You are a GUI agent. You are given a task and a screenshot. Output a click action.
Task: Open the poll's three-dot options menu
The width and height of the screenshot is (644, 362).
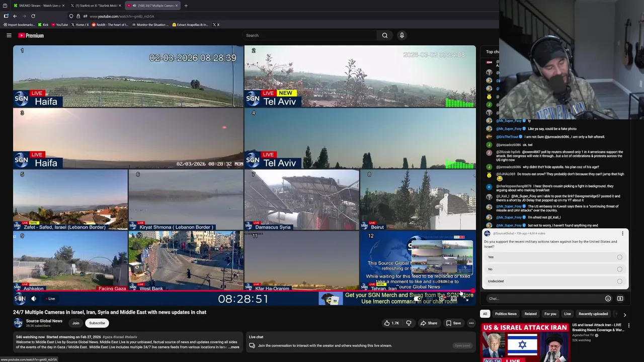622,234
